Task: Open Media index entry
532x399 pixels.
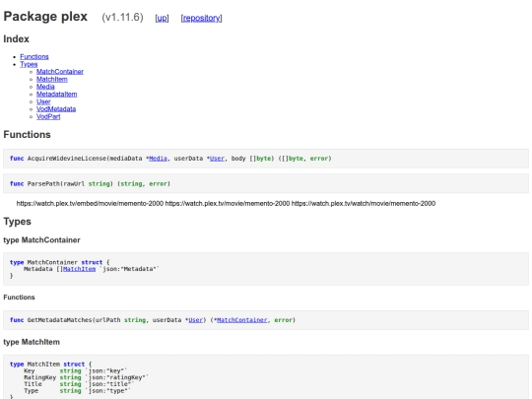Action: [x=45, y=87]
